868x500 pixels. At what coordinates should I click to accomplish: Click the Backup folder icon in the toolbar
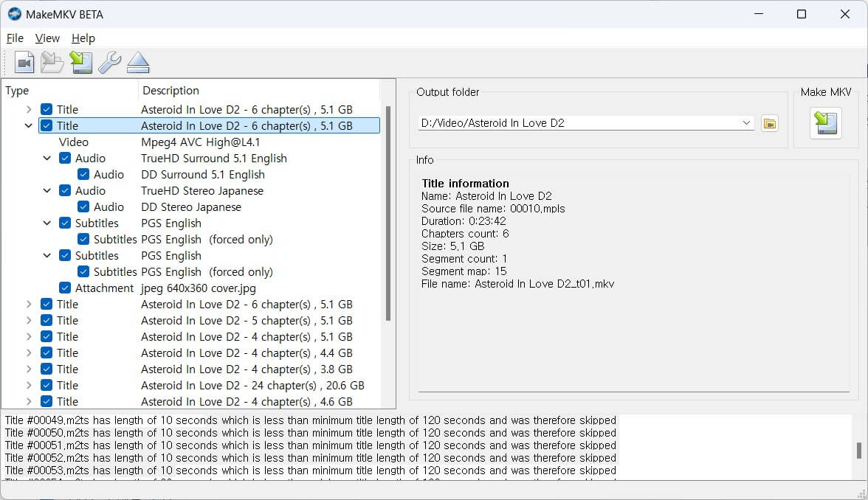(x=52, y=63)
